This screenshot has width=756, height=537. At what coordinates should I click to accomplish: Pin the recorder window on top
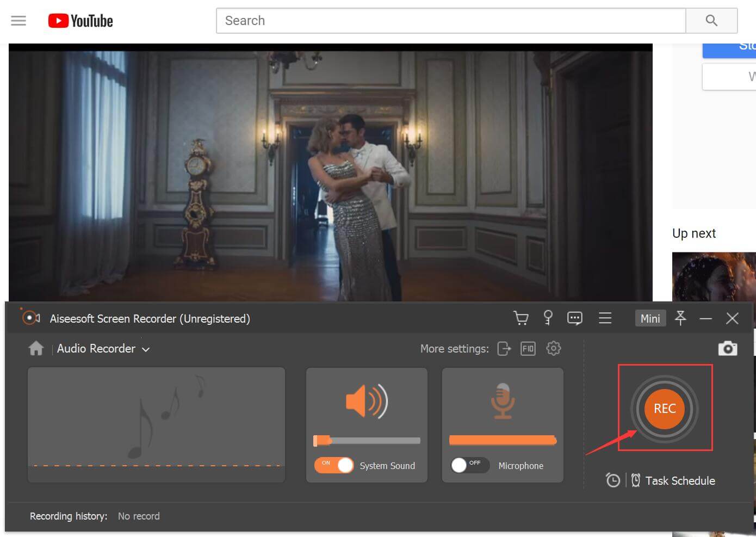[680, 318]
